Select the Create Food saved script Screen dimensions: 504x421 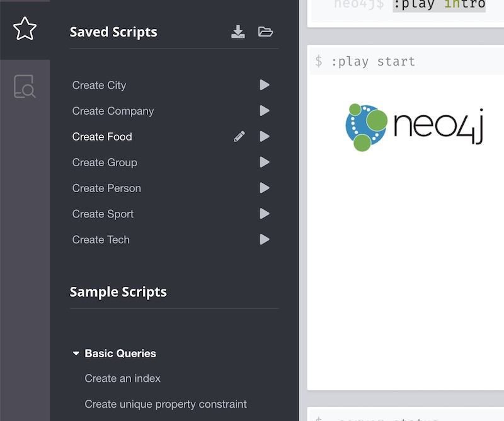pos(102,137)
